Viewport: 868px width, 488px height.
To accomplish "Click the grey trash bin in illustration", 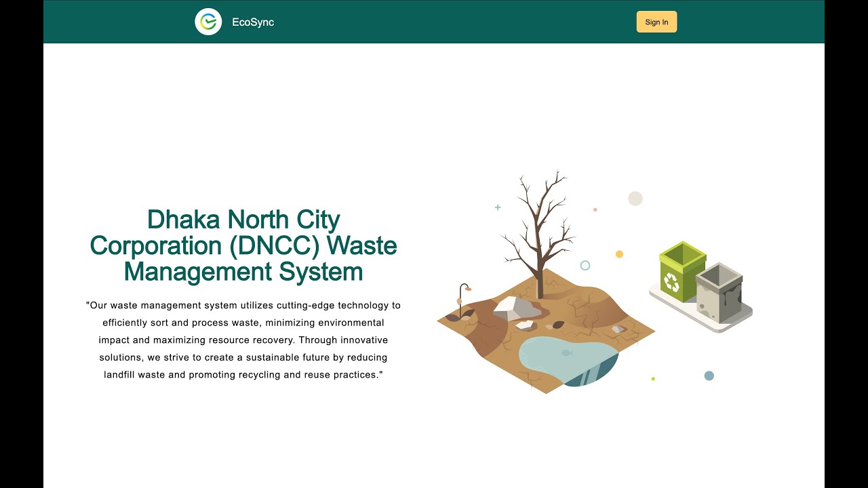I will (x=719, y=293).
